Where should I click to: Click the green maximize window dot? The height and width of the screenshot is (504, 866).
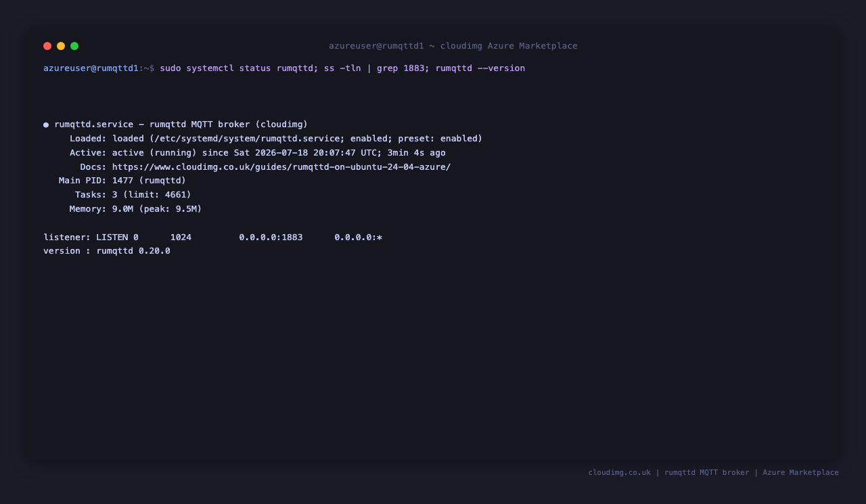pyautogui.click(x=74, y=46)
